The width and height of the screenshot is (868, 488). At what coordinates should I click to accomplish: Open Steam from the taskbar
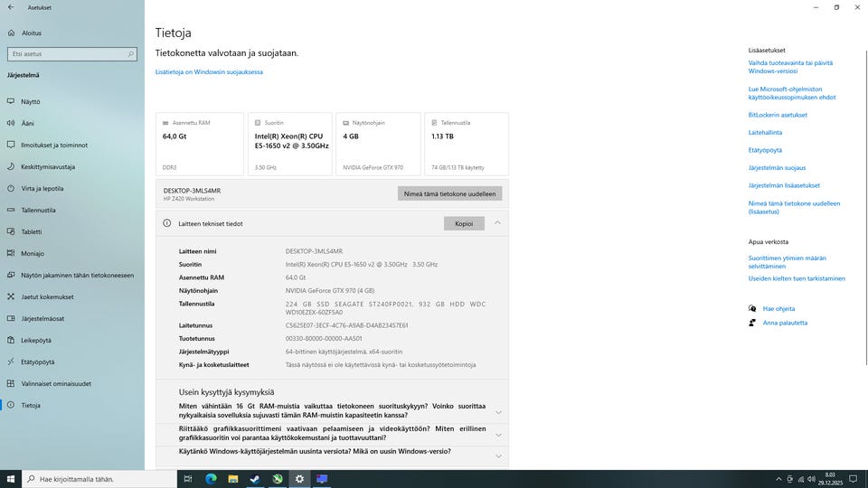(255, 479)
